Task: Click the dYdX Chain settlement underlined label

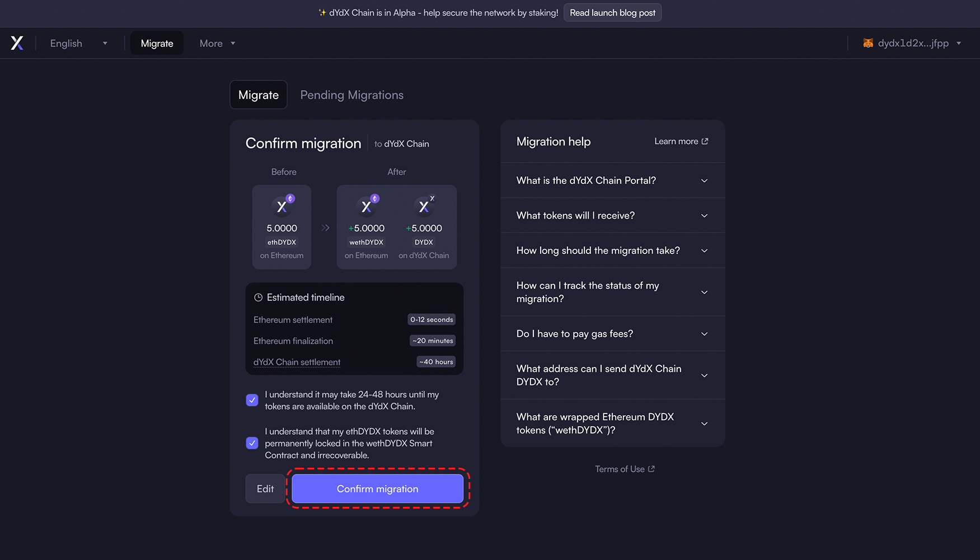Action: tap(297, 362)
